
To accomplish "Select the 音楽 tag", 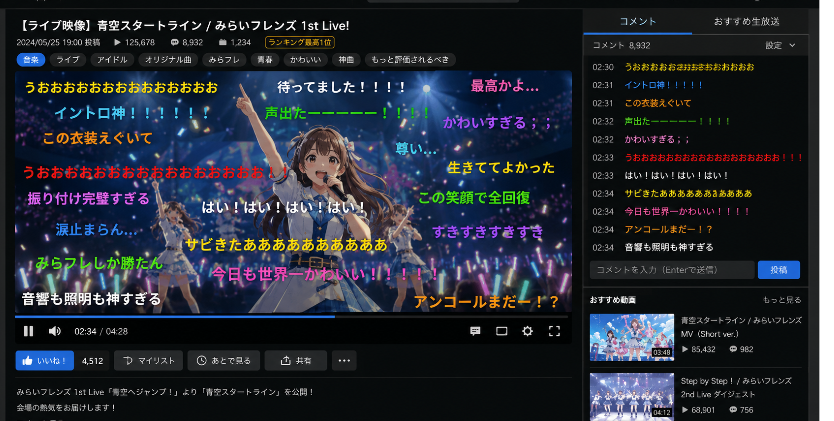I will [x=31, y=60].
